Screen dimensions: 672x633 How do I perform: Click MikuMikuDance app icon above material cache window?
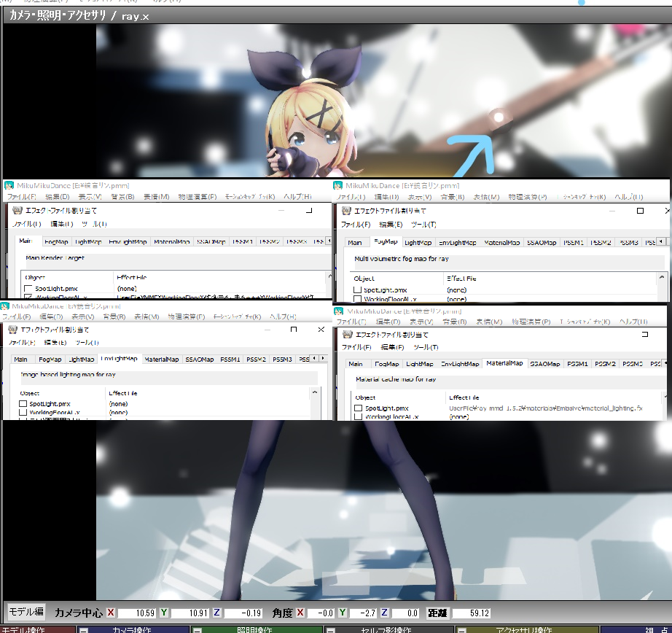(x=339, y=311)
